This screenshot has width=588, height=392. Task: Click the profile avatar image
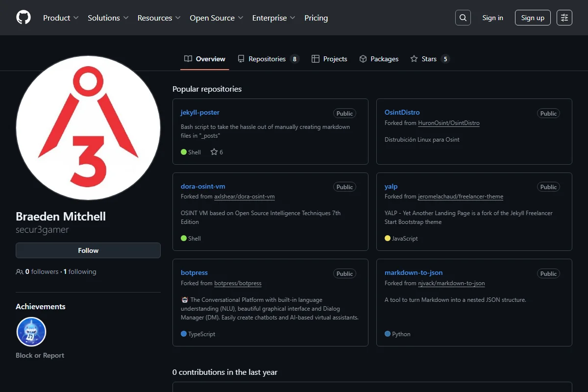[x=88, y=127]
